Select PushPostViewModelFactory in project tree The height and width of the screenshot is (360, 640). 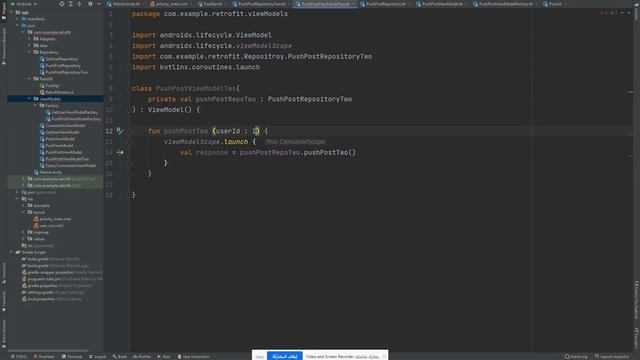73,119
